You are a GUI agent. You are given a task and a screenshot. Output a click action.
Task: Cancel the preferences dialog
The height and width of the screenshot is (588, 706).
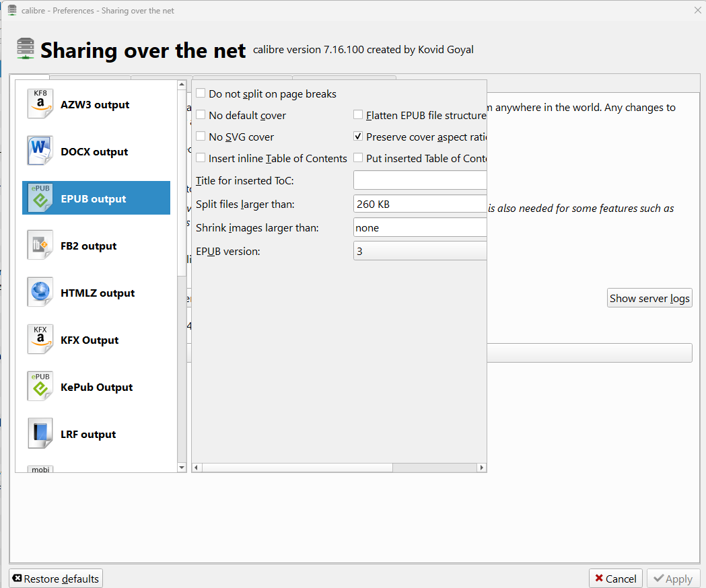(616, 579)
